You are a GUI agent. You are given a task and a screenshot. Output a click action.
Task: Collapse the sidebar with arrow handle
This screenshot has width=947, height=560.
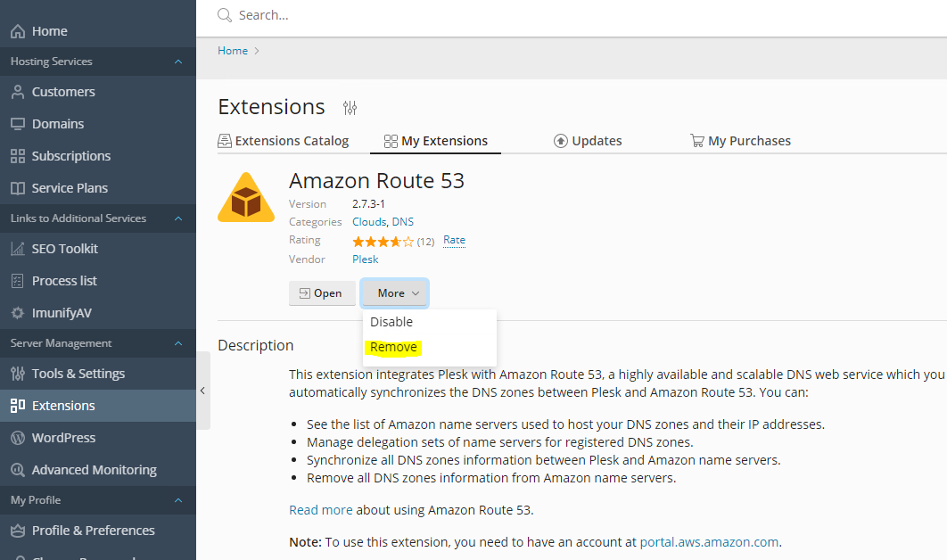click(x=202, y=391)
